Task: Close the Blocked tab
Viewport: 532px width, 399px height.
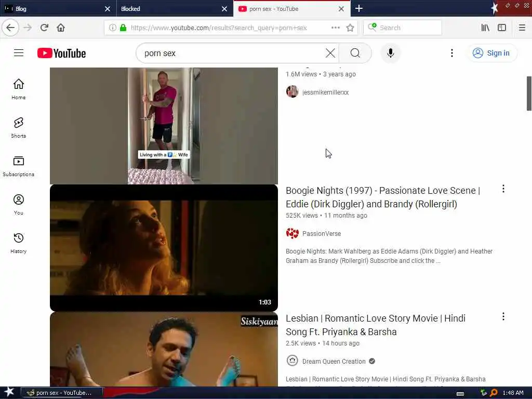Action: coord(224,9)
